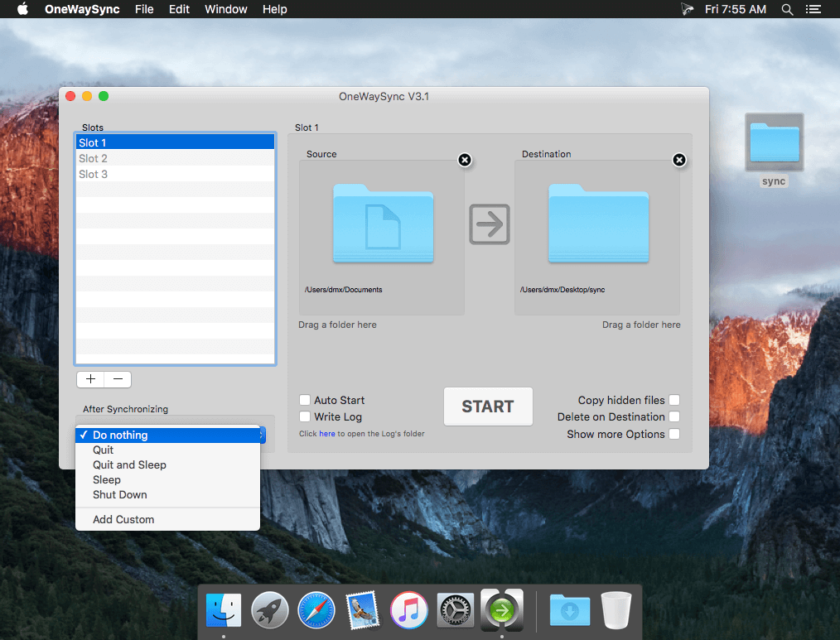Viewport: 840px width, 640px height.
Task: Click the /Users/dmx/Documents source path
Action: pos(344,290)
